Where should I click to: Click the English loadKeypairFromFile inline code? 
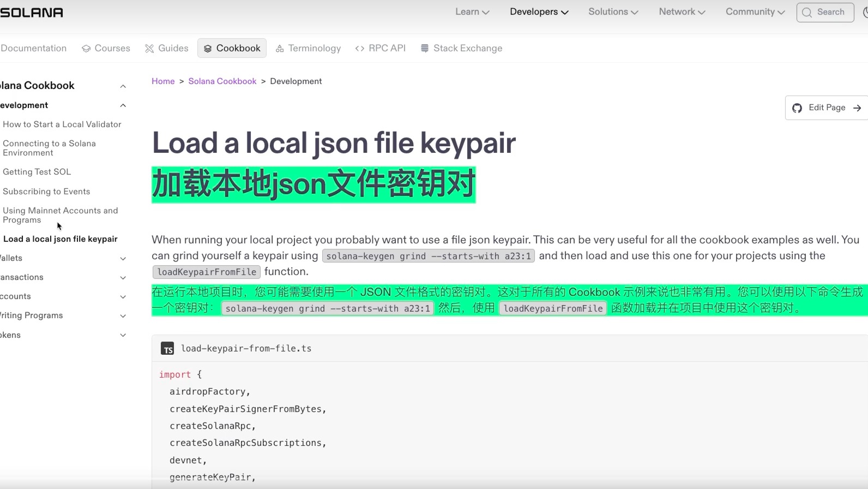pos(207,272)
